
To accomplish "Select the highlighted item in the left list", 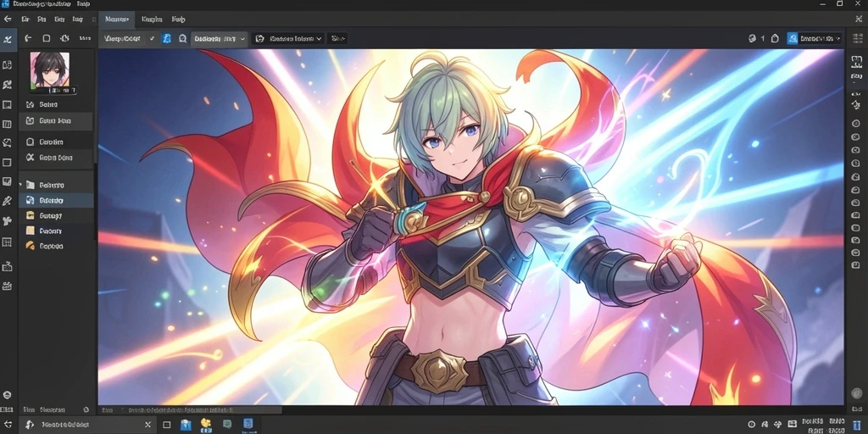I will (x=57, y=200).
